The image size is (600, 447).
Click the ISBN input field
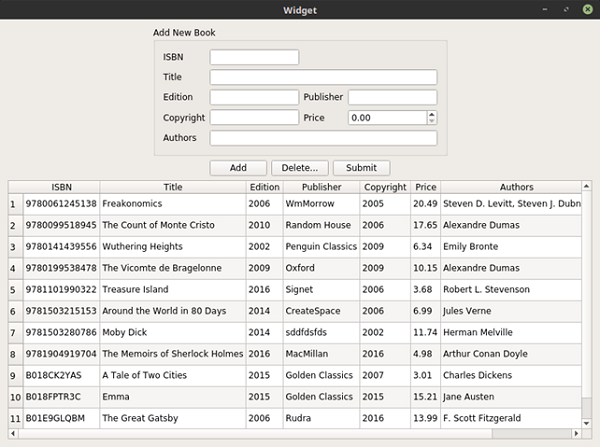point(254,57)
